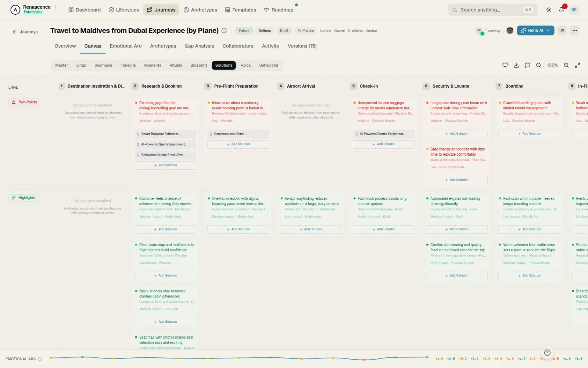
Task: Go back to Journeys with arrow
Action: coord(25,32)
